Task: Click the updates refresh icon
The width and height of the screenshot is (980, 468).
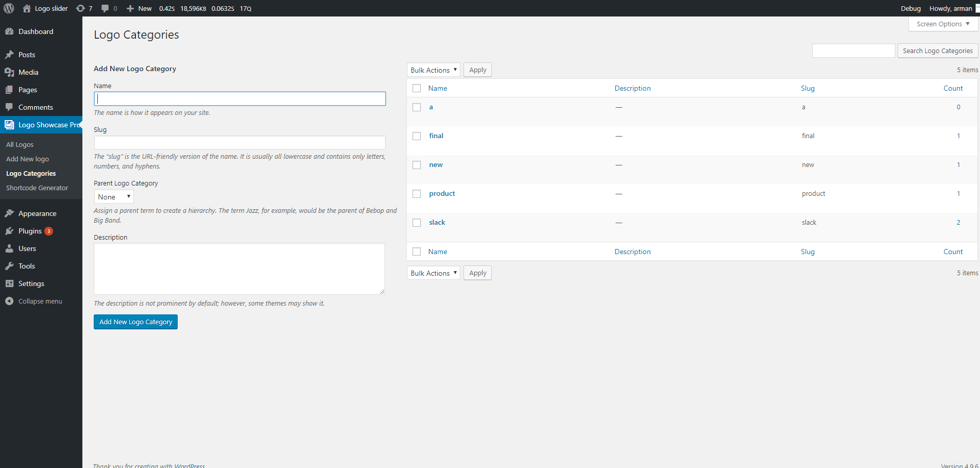Action: [x=80, y=8]
